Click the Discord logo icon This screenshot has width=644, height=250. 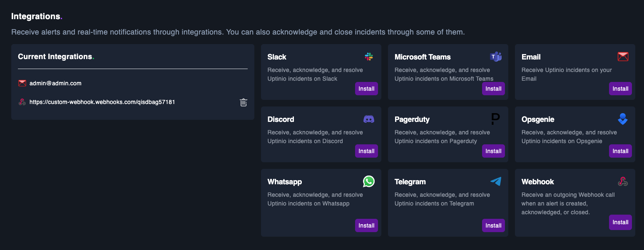point(369,119)
